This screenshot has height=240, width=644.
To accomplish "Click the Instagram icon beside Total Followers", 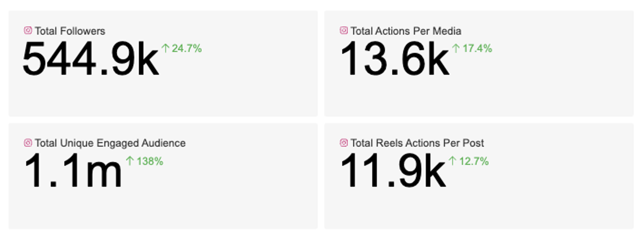I will 28,30.
